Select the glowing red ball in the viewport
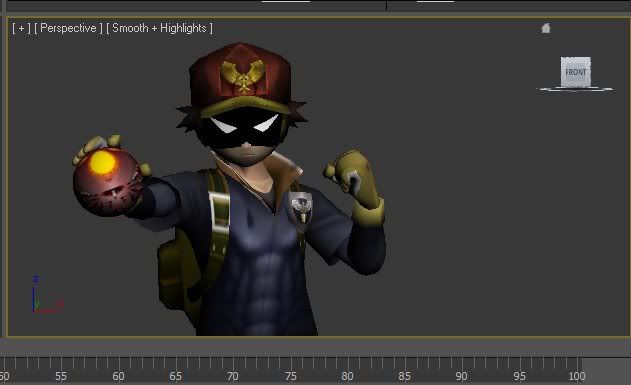The image size is (631, 385). (107, 182)
